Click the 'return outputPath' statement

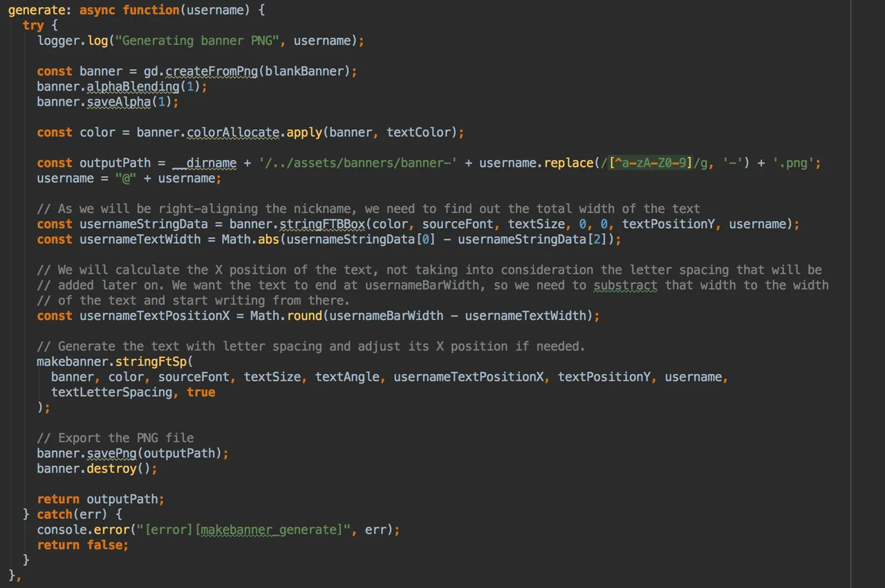tap(101, 499)
